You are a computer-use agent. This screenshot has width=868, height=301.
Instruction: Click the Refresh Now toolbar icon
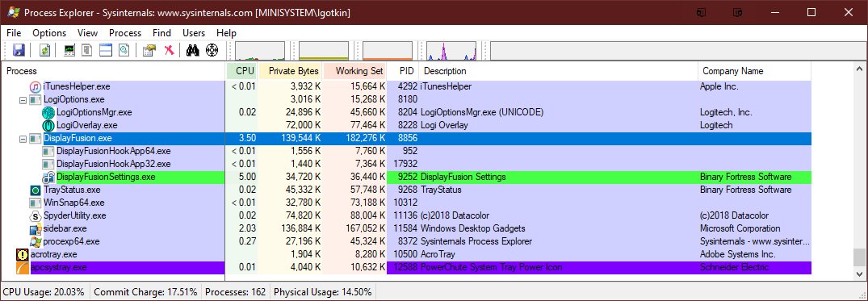point(44,50)
